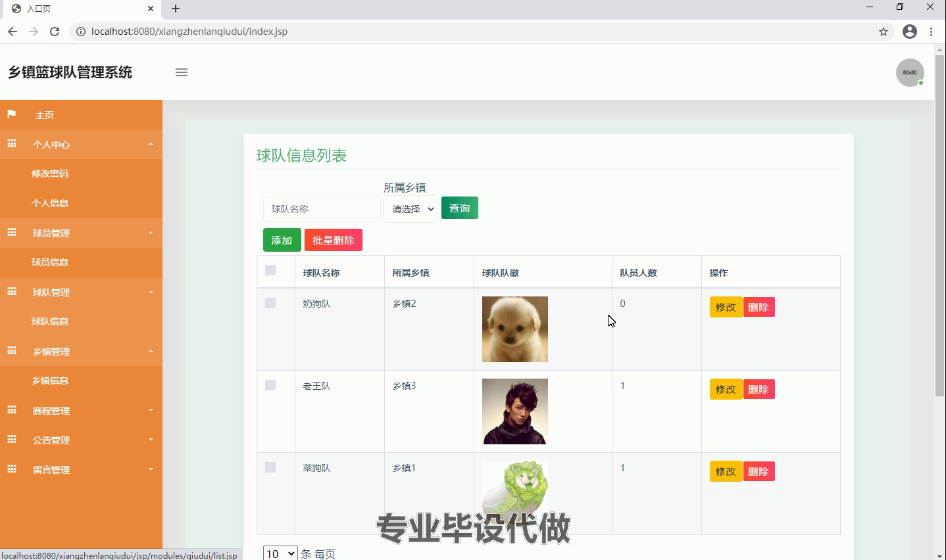The image size is (946, 560).
Task: Close the 入口页 browser tab
Action: click(x=151, y=9)
